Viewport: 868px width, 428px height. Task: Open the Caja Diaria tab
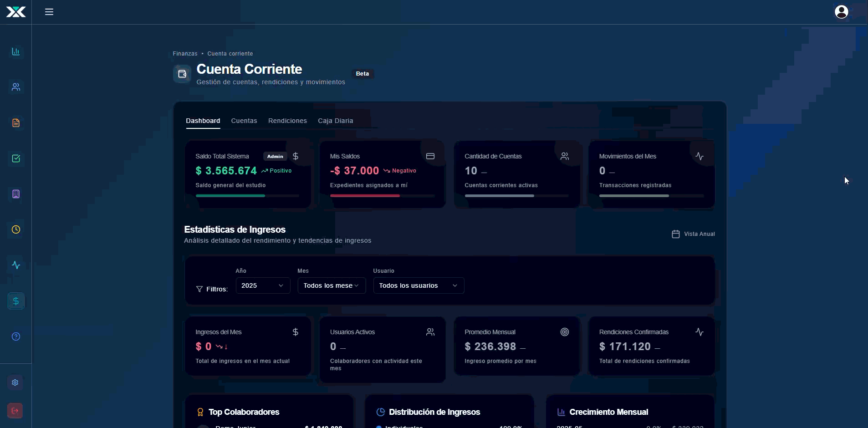point(335,121)
